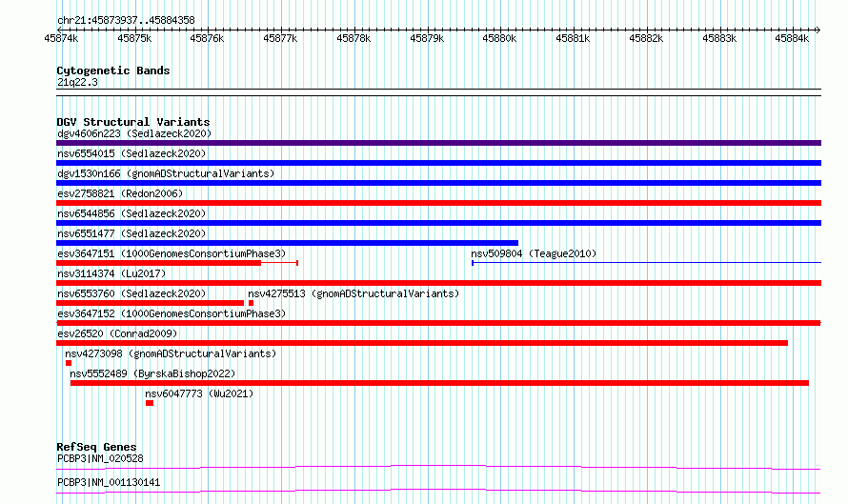The height and width of the screenshot is (504, 848).
Task: Select the blue dgv1530n166 variant bar
Action: [x=438, y=183]
